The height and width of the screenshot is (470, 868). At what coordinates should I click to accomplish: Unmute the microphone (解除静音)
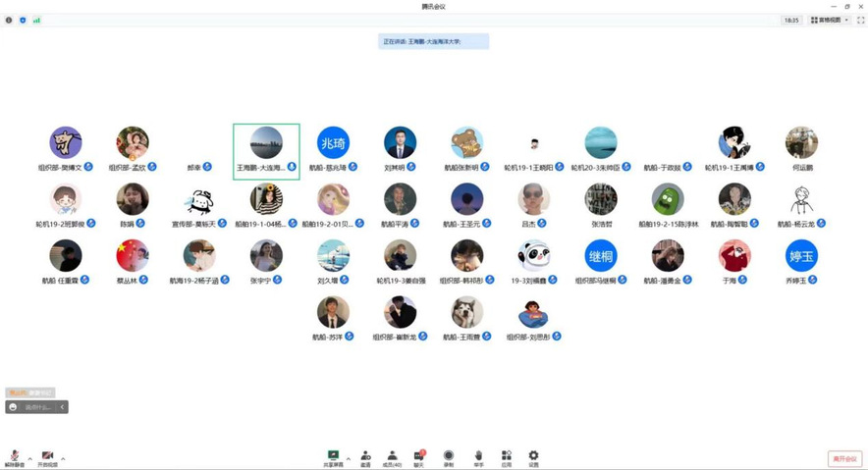[x=15, y=457]
